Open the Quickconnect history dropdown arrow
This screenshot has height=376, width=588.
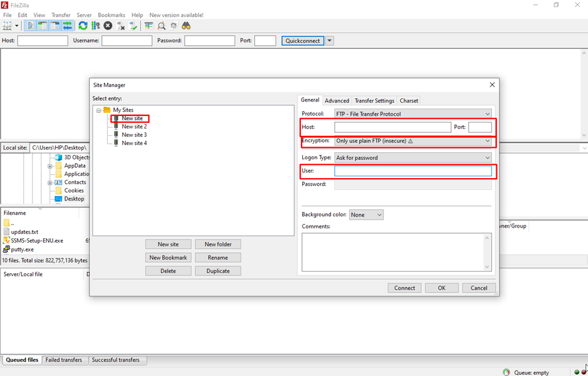tap(330, 40)
